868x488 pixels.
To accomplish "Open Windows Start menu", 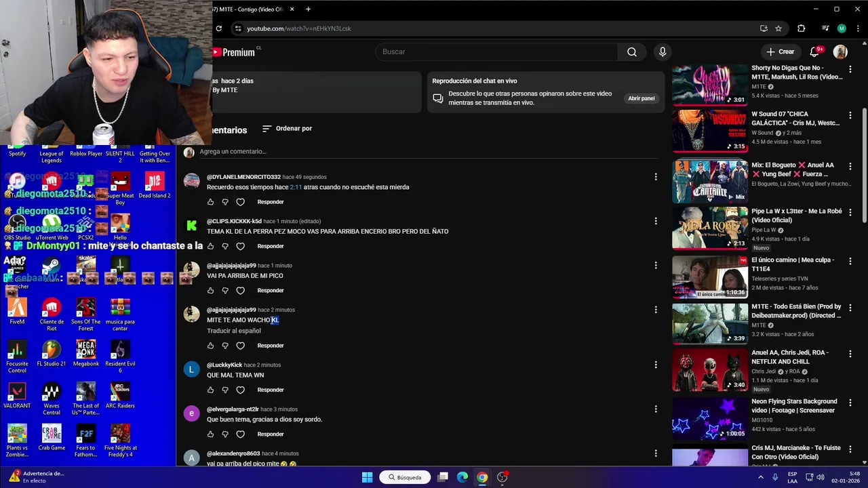I will point(367,477).
